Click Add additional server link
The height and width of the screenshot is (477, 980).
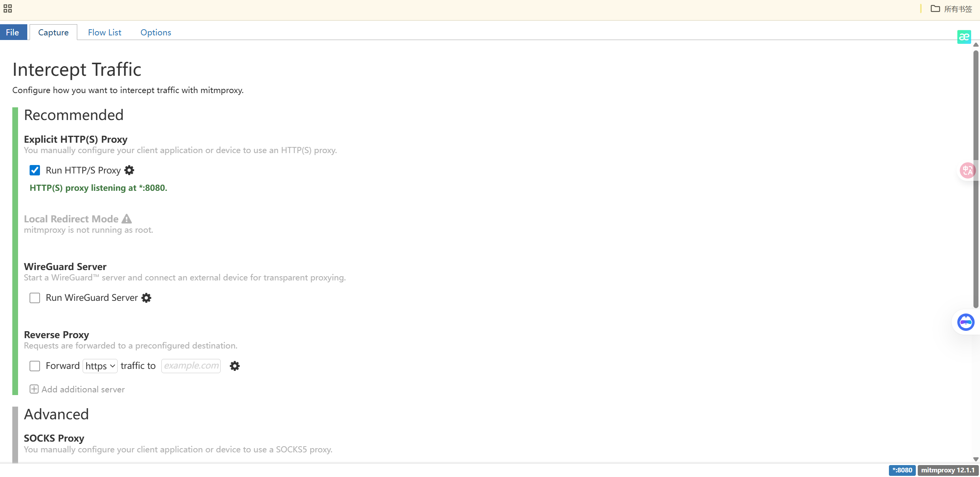(83, 389)
